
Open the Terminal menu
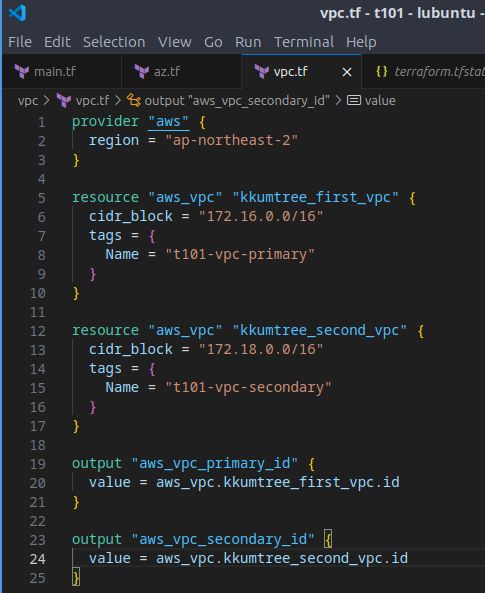304,42
